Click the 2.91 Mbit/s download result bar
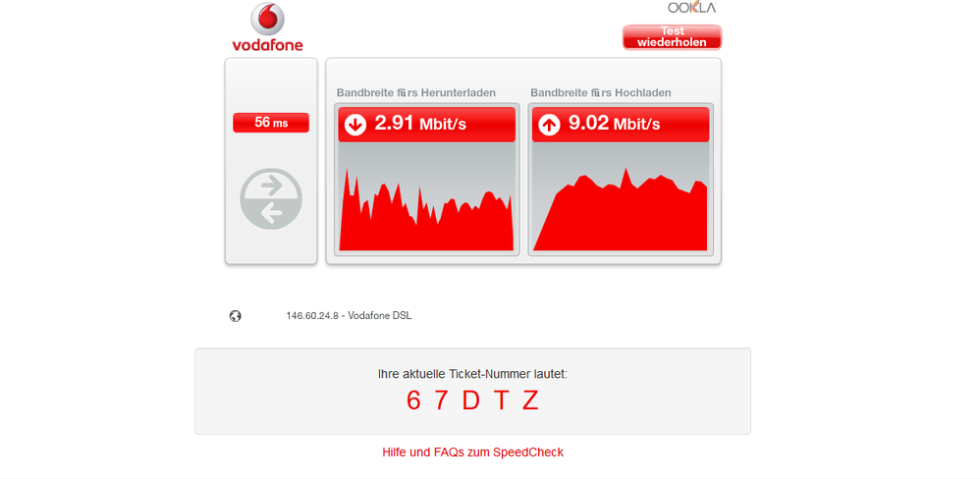Image resolution: width=980 pixels, height=479 pixels. click(x=427, y=125)
